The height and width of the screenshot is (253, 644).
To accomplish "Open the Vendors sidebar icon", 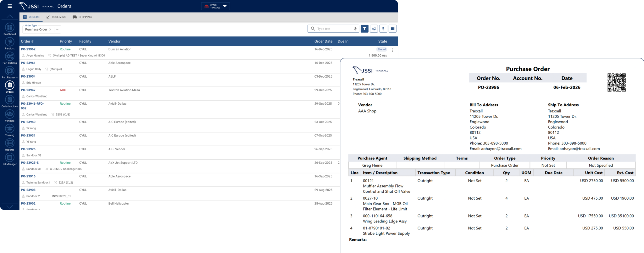I will [x=10, y=114].
